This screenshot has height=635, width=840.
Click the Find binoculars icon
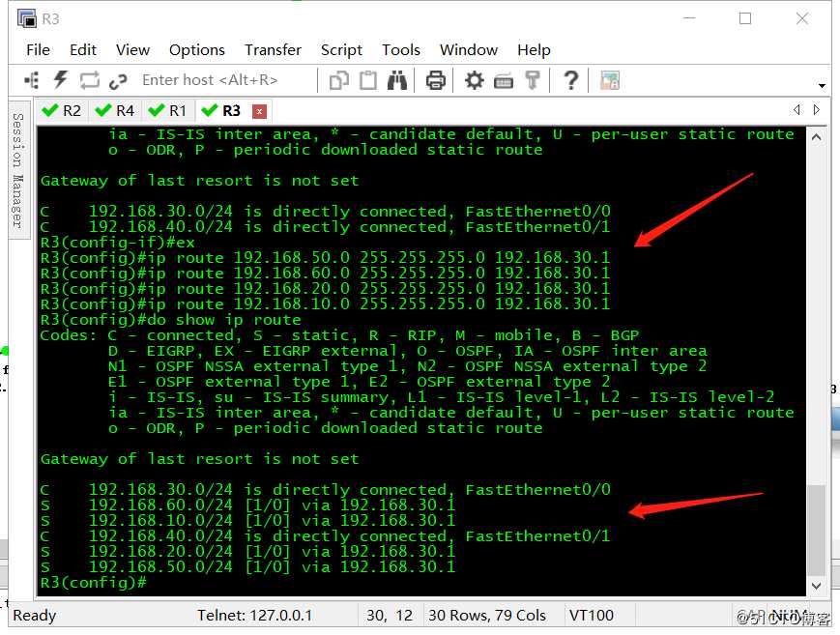tap(397, 80)
